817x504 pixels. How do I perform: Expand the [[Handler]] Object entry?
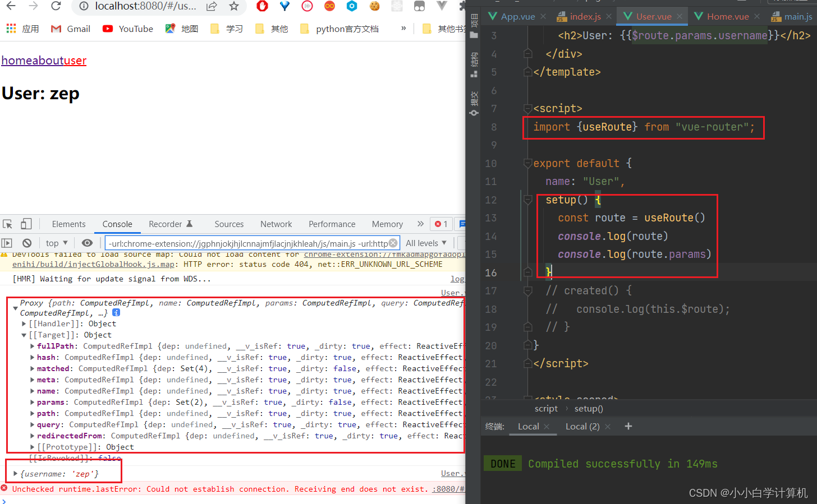click(24, 323)
